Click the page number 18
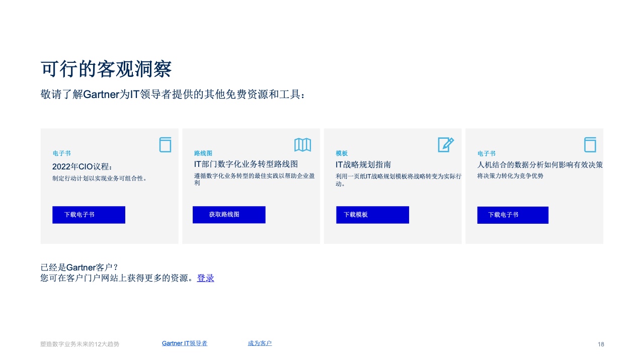Screen dimensions: 644x362 click(x=601, y=344)
